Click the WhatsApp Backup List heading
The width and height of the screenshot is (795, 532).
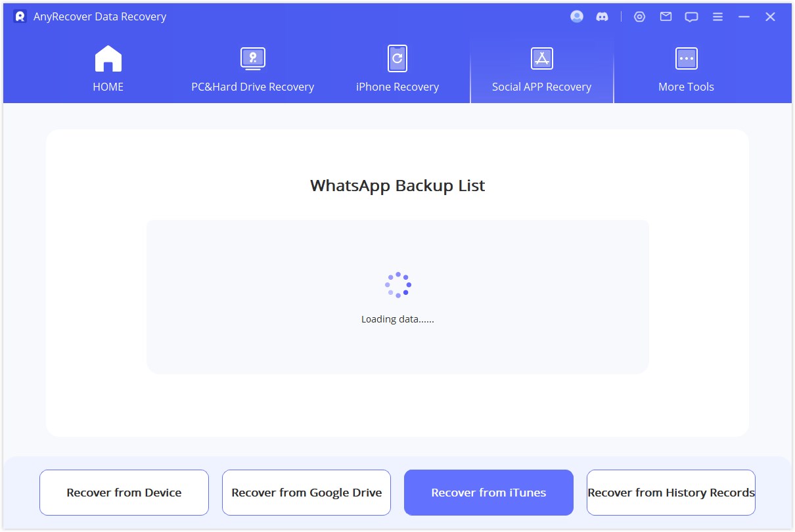[397, 186]
